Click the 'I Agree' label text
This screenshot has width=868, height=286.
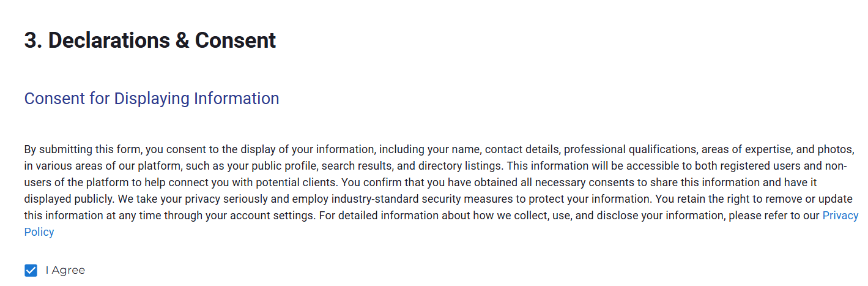pyautogui.click(x=65, y=271)
